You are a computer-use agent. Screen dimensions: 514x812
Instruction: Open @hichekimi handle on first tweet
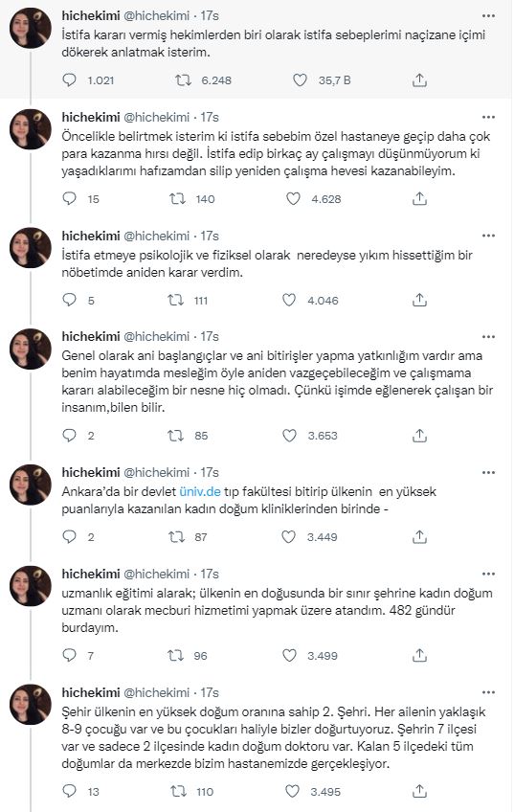pyautogui.click(x=156, y=16)
